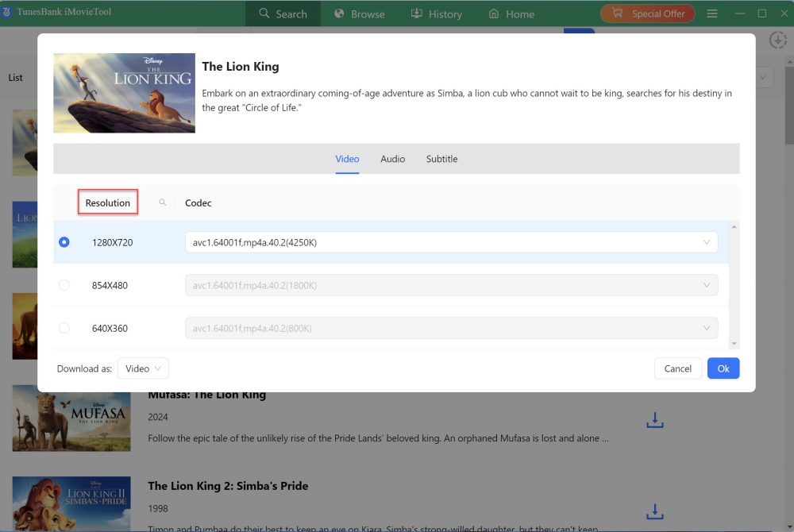Viewport: 794px width, 532px height.
Task: Select the 1280X720 resolution radio button
Action: (64, 242)
